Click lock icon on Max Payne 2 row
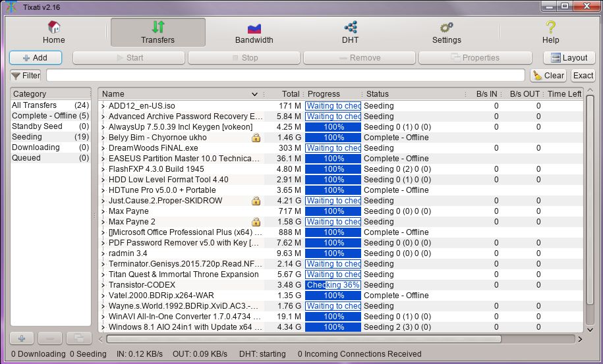The image size is (603, 364). click(x=256, y=222)
